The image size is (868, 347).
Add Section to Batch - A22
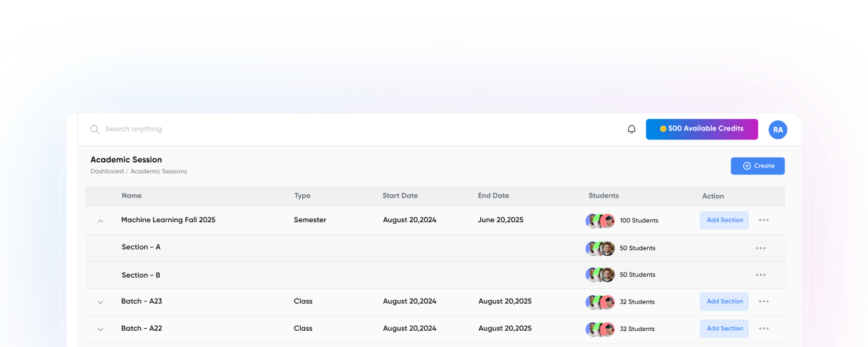pos(724,329)
